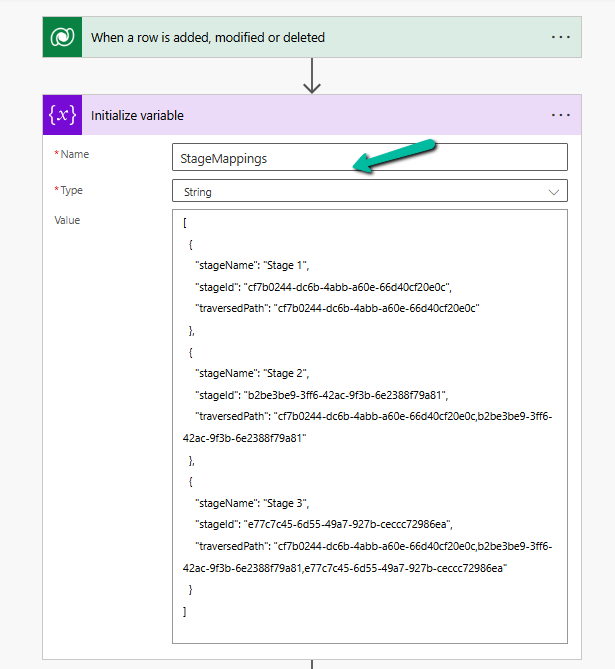Expand the 'When a row is added' trigger header
This screenshot has width=615, height=669.
(x=312, y=37)
